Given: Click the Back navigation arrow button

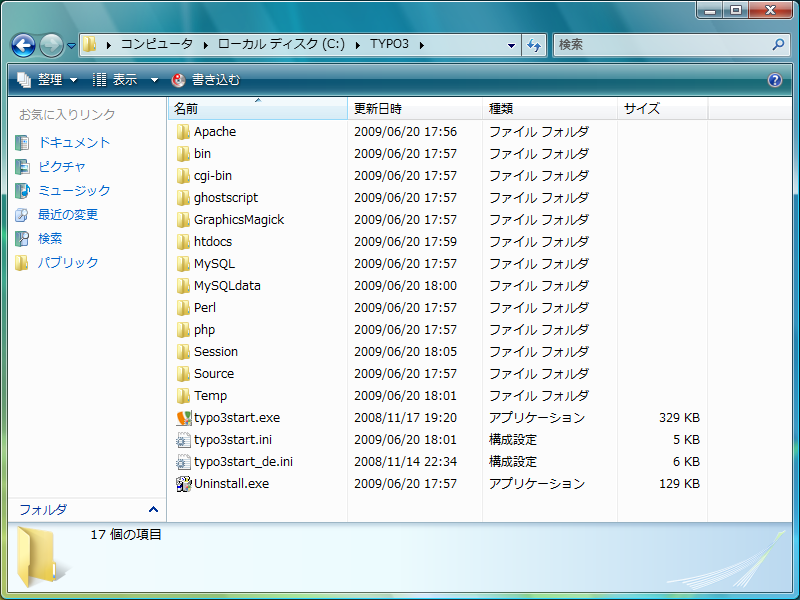Looking at the screenshot, I should click(23, 45).
